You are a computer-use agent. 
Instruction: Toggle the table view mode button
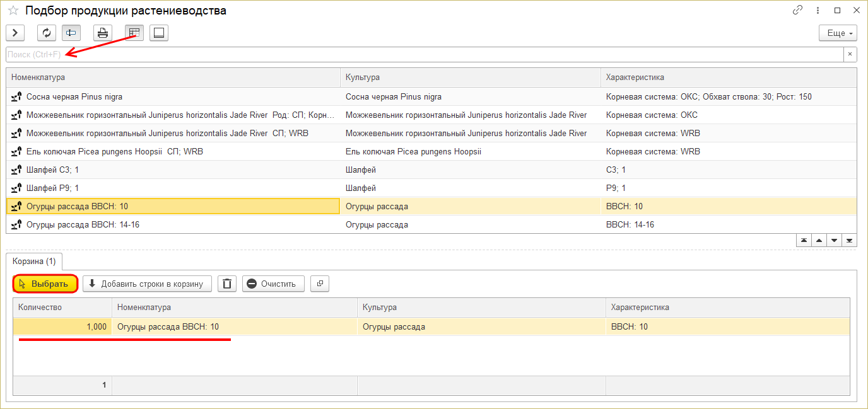pos(134,33)
